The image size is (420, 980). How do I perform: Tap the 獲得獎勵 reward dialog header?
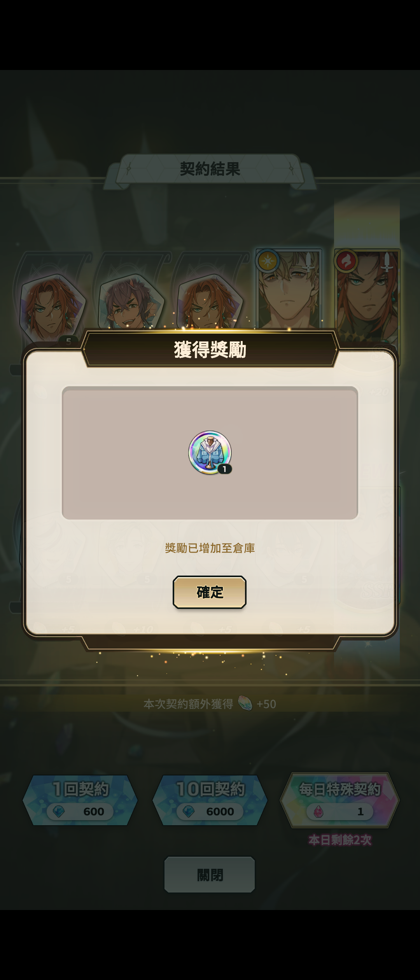210,349
